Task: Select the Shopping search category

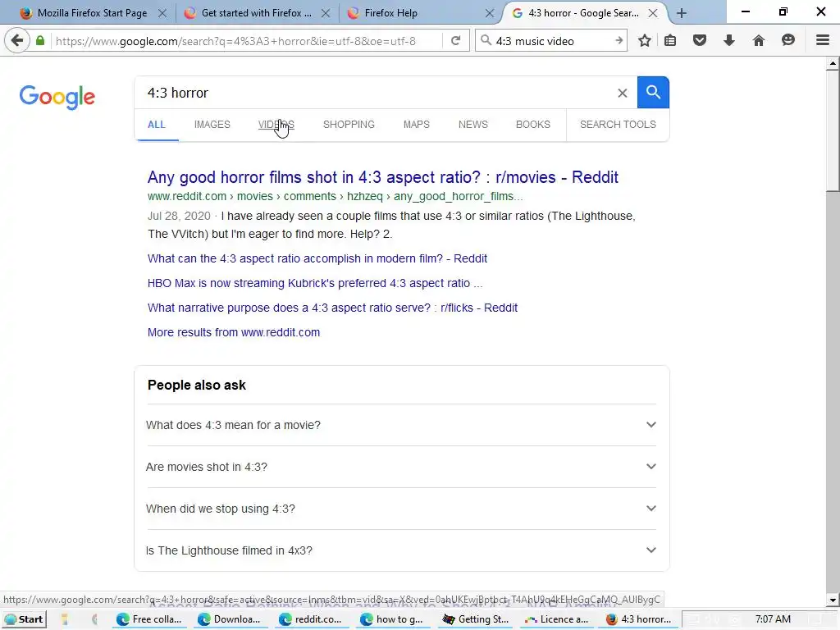Action: [x=349, y=125]
